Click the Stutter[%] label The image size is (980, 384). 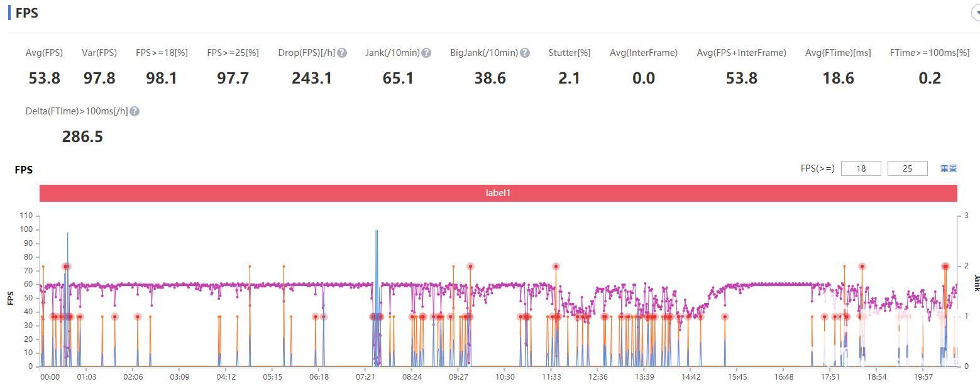tap(570, 53)
